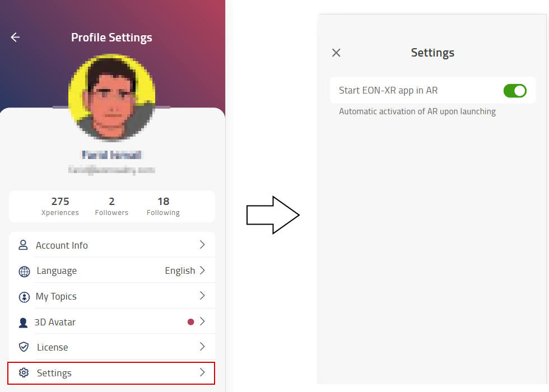Expand My Topics using the chevron
The width and height of the screenshot is (549, 392).
click(x=202, y=296)
